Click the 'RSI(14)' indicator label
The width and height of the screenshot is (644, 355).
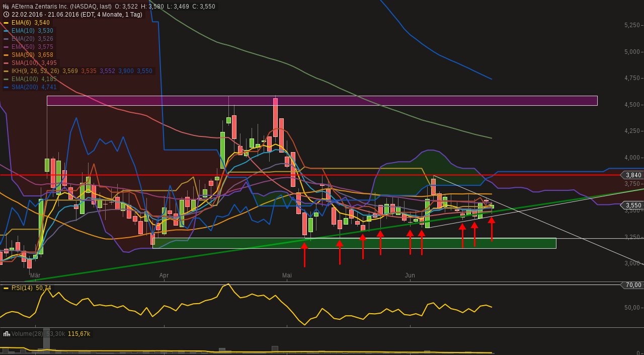22,288
